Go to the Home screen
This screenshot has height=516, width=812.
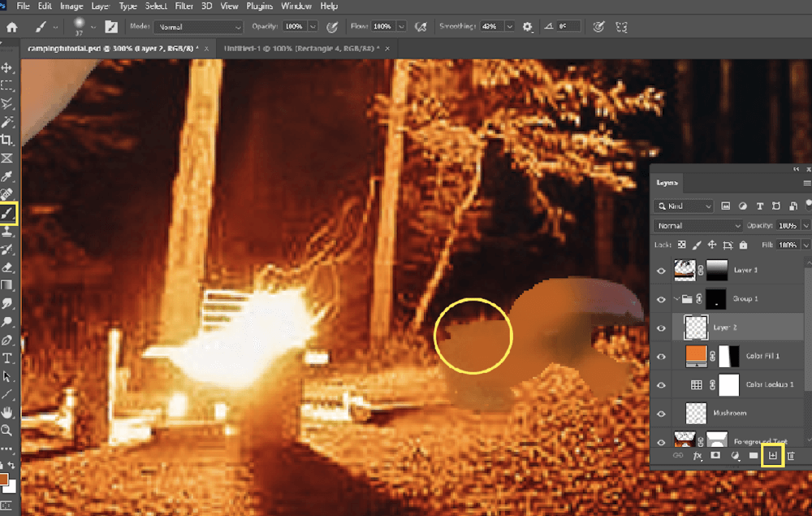[x=11, y=27]
